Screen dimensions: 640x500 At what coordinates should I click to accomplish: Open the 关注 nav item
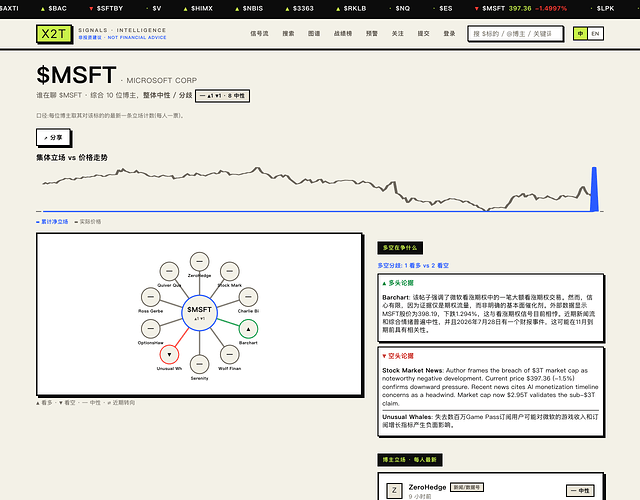click(398, 33)
